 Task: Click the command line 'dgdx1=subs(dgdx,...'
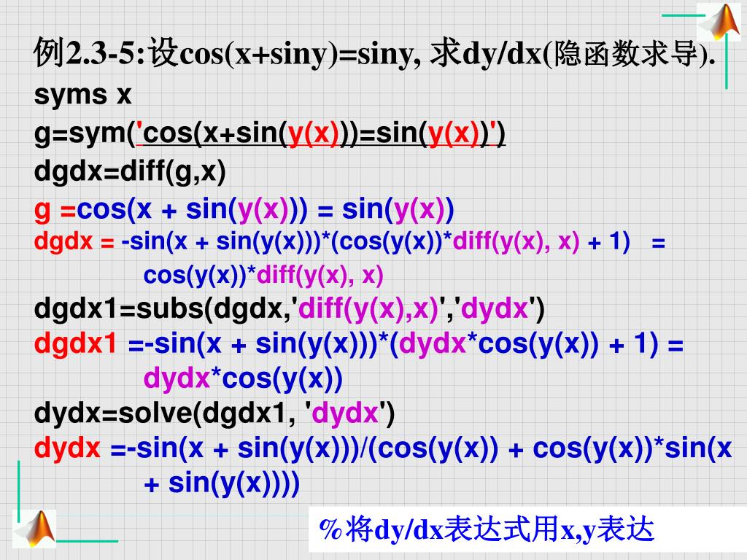point(289,309)
